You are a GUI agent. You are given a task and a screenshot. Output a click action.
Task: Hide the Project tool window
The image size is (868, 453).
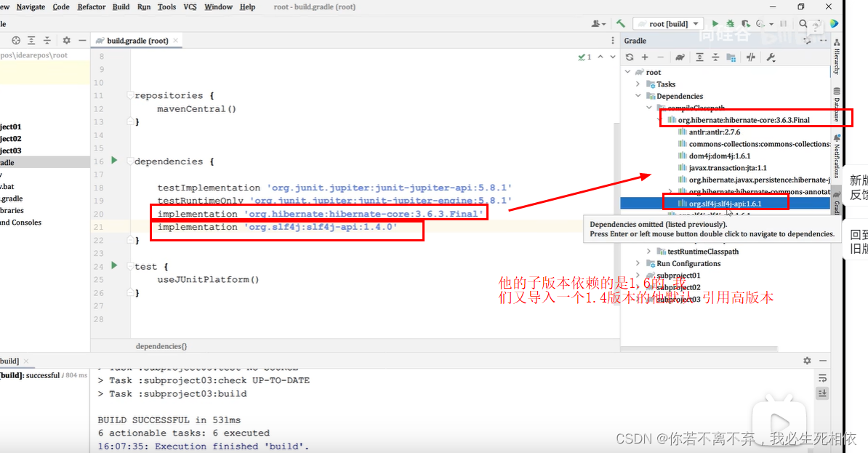pos(82,41)
